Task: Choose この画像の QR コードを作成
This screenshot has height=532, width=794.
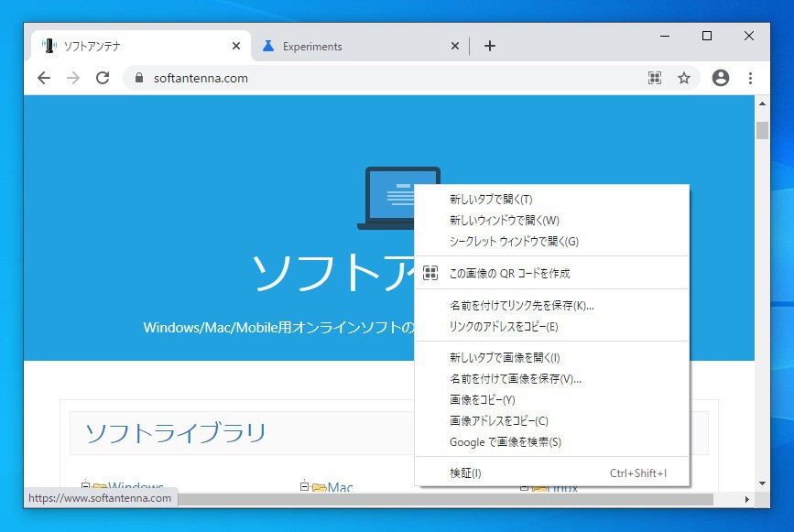Action: click(x=509, y=273)
